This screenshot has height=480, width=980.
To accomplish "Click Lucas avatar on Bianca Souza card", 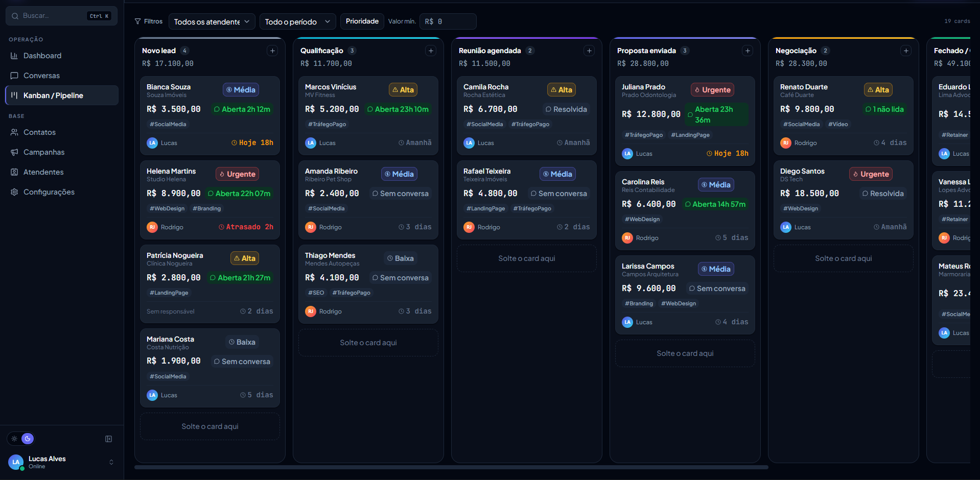I will 152,143.
